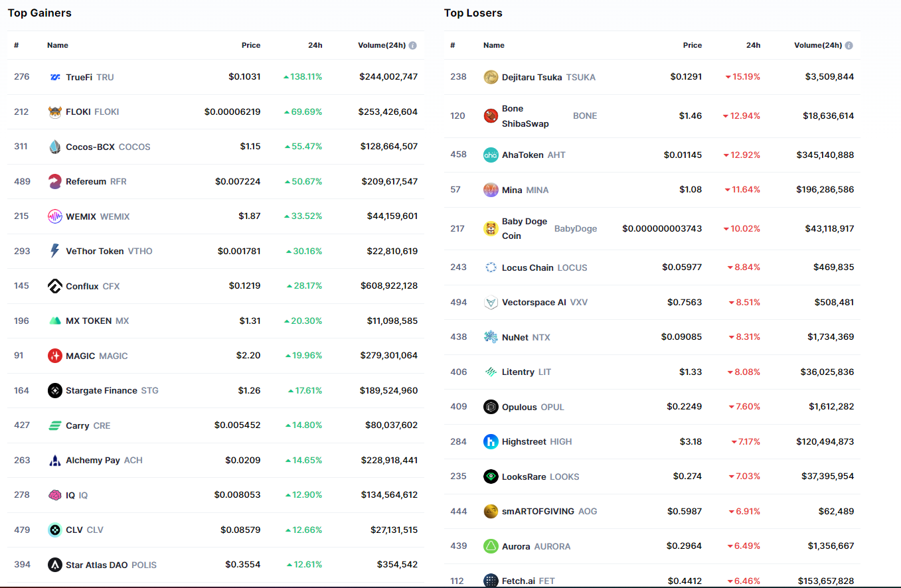Sort Top Gainers by Volume(24h) header
The height and width of the screenshot is (588, 901).
point(381,46)
